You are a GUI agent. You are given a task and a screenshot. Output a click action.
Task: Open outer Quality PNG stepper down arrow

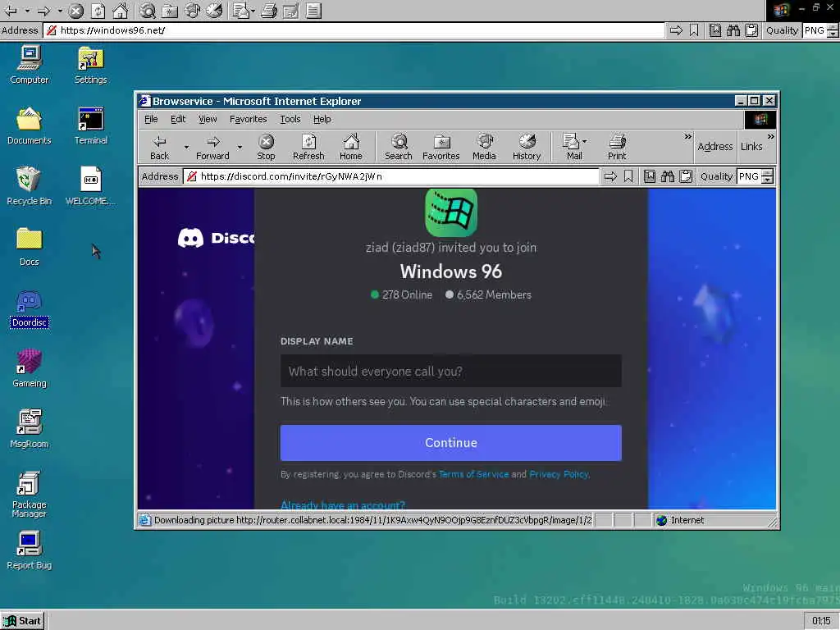833,34
